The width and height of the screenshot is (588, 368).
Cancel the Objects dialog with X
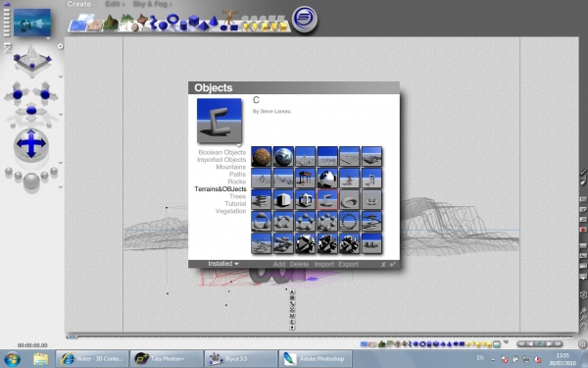point(383,264)
